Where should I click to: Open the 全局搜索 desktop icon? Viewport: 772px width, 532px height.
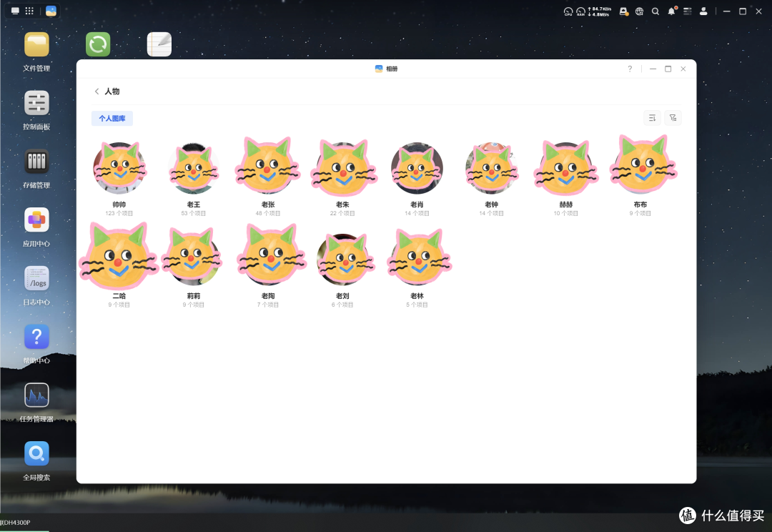[x=36, y=453]
